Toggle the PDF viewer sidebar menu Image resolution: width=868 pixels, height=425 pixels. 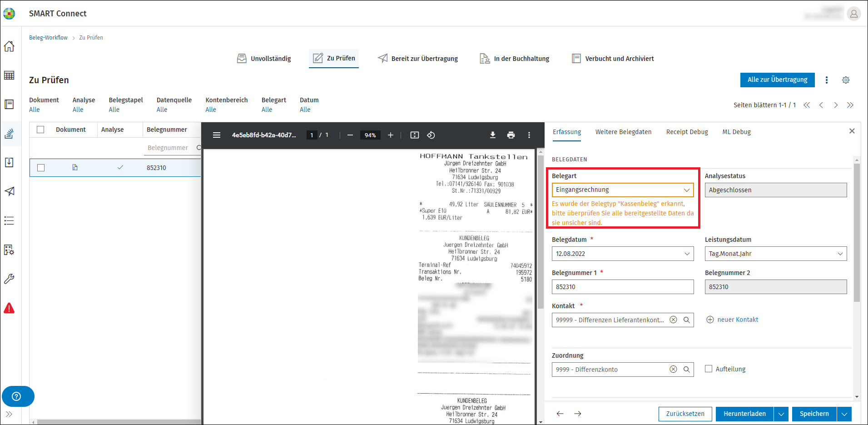point(217,135)
